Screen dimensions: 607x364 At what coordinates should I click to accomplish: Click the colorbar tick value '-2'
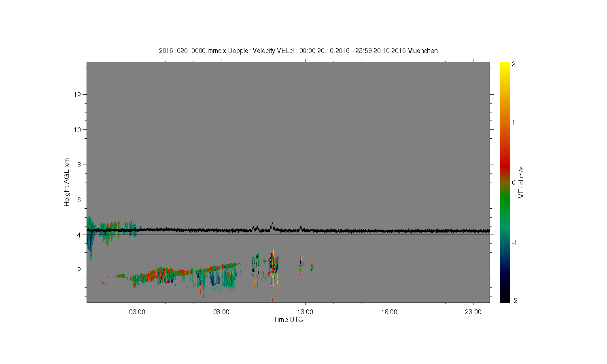514,301
